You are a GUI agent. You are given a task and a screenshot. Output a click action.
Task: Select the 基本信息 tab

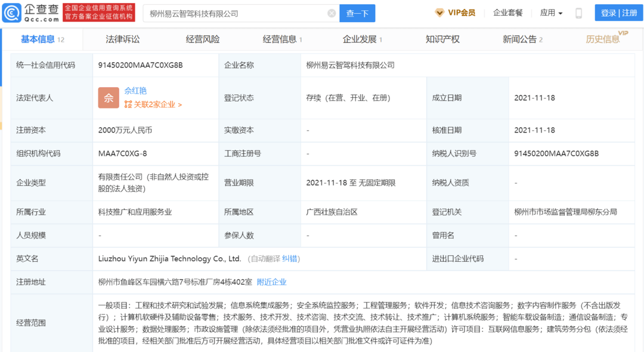pos(42,39)
